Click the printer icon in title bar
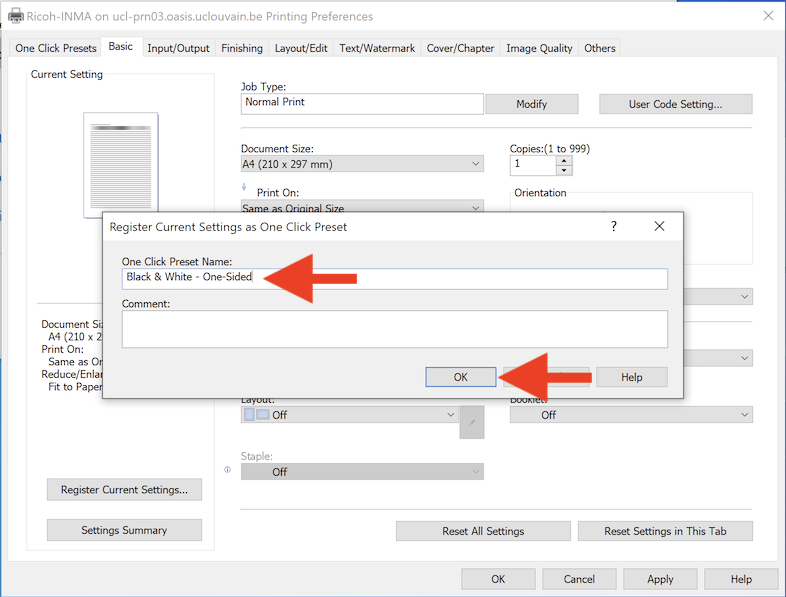The width and height of the screenshot is (786, 597). click(15, 16)
